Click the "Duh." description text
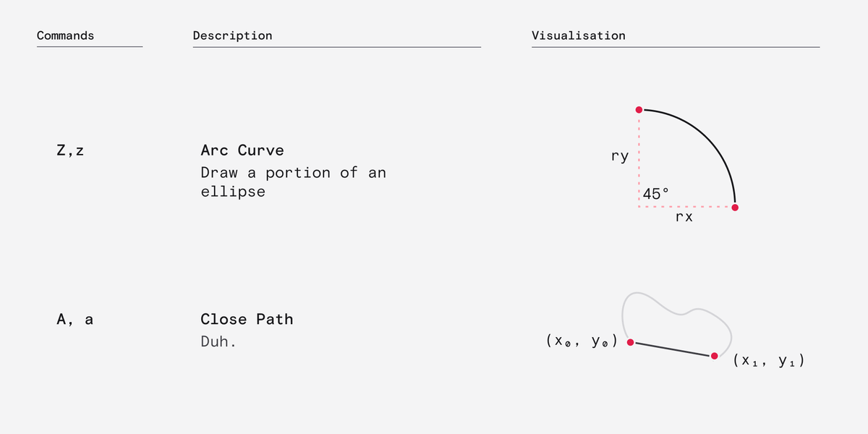868x434 pixels. coord(218,341)
